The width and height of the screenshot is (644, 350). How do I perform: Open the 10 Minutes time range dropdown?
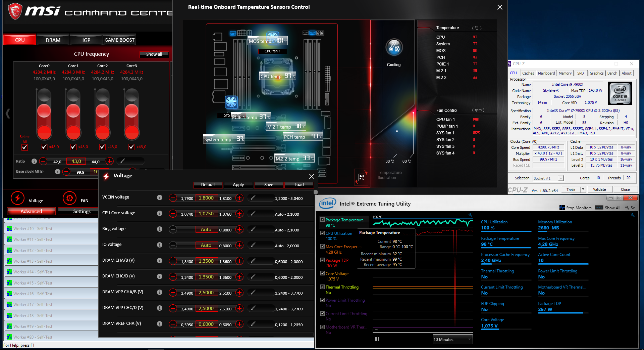(452, 339)
